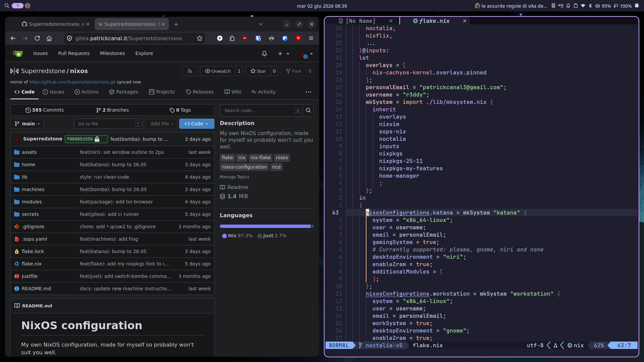Star the nixos repository
This screenshot has height=362, width=644.
point(258,71)
